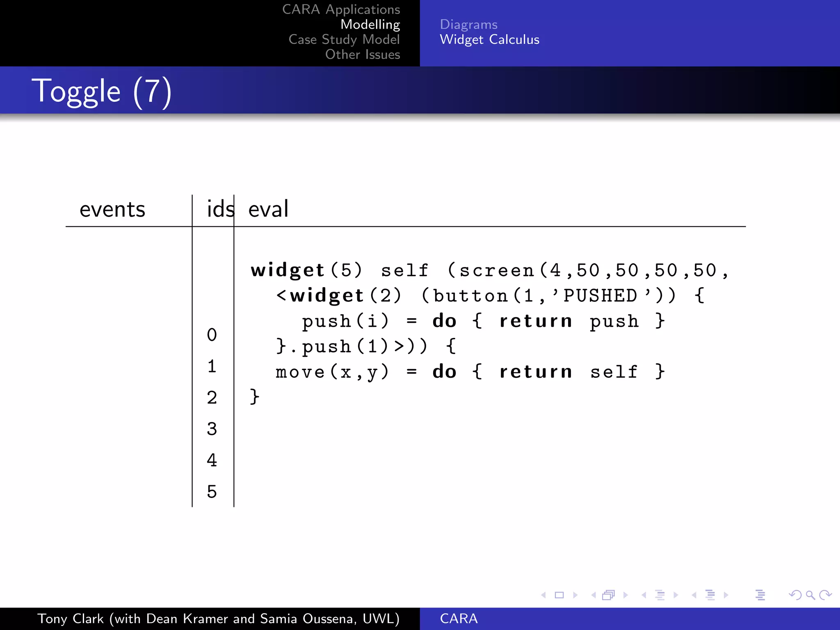Click the widget(5) self code line
This screenshot has height=630, width=840.
point(490,271)
